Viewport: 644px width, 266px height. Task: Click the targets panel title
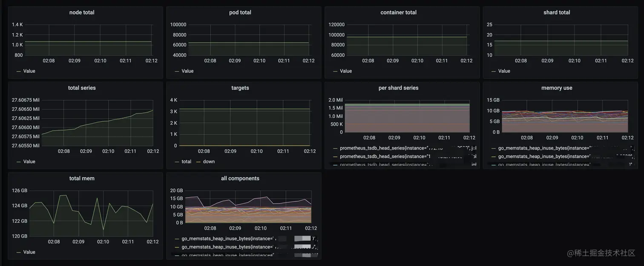(x=240, y=88)
